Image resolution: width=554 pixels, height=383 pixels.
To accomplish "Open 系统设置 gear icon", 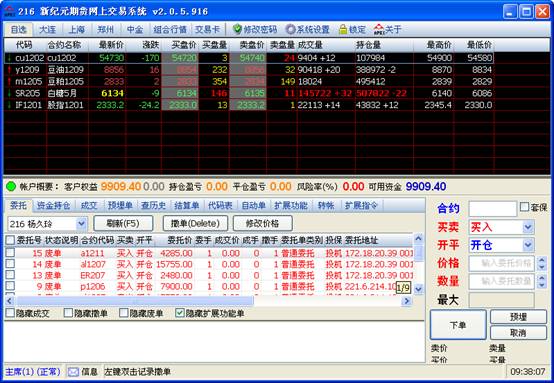I will 290,29.
